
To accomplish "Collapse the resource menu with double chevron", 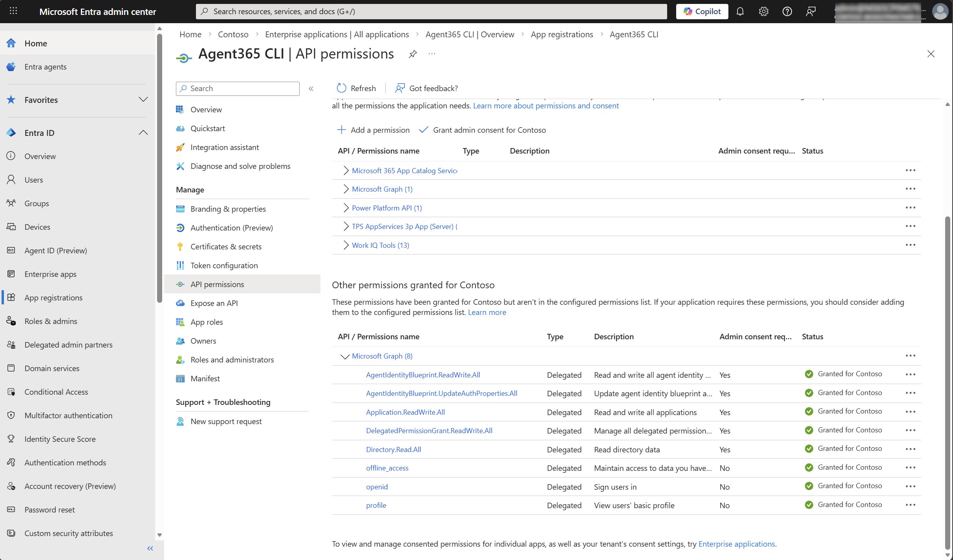I will click(x=311, y=89).
